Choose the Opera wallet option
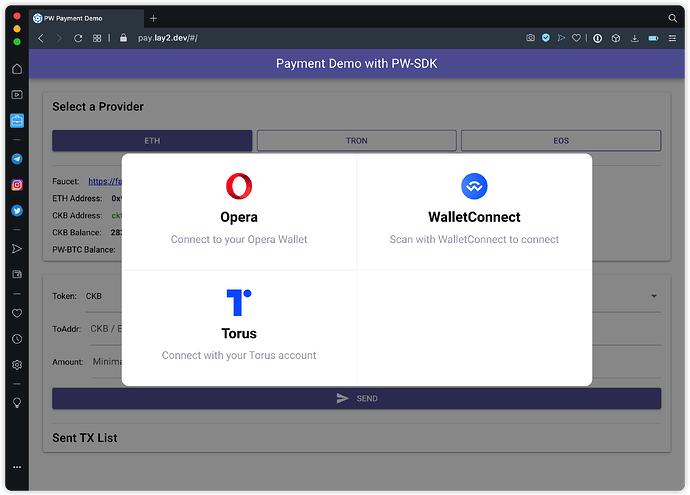 coord(239,212)
